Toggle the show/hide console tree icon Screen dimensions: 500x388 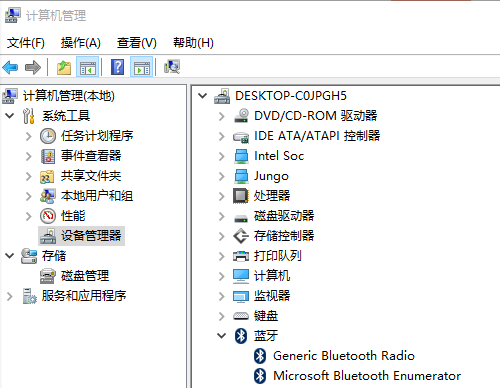pos(87,67)
